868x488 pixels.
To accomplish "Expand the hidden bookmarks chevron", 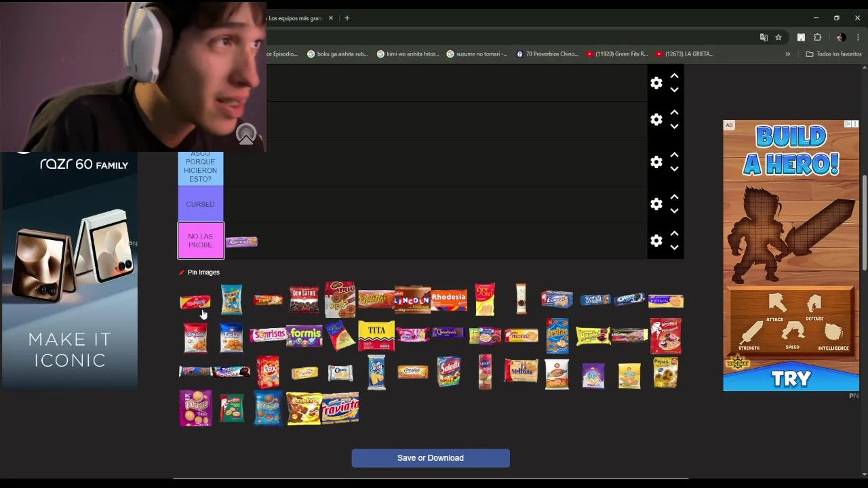I will pos(787,54).
